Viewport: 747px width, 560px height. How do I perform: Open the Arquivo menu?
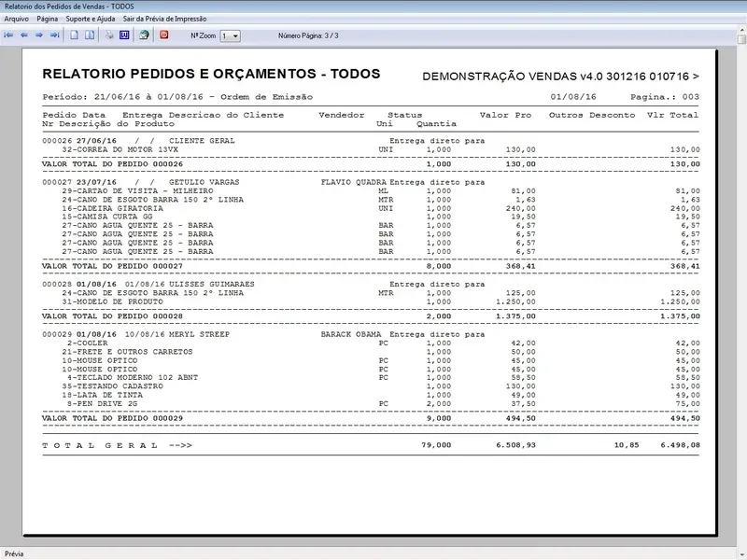coord(18,19)
